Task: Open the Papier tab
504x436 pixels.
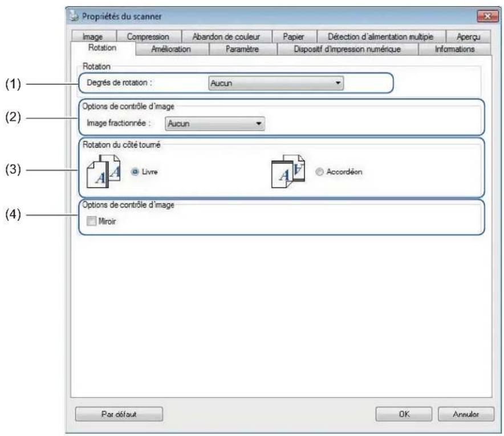Action: coord(294,36)
